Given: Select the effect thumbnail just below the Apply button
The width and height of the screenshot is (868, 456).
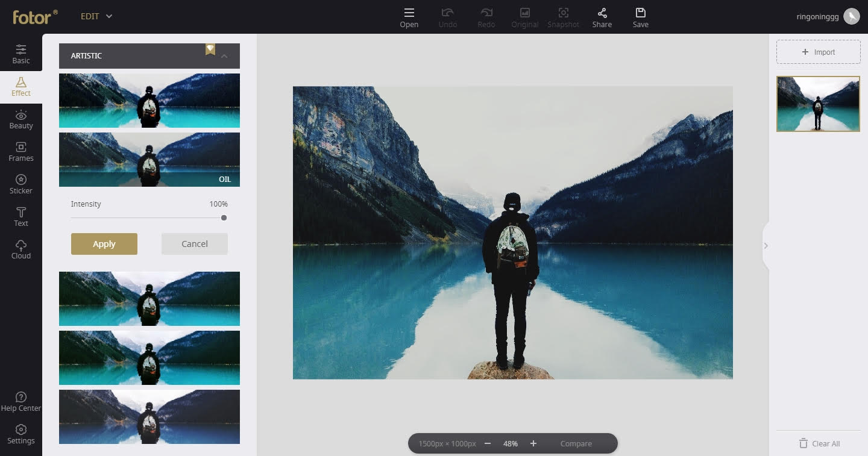Looking at the screenshot, I should click(149, 299).
